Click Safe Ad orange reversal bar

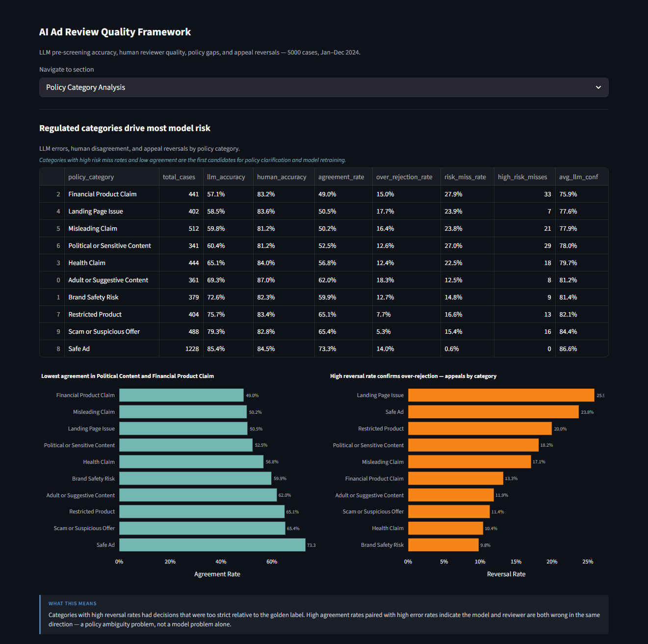[493, 412]
